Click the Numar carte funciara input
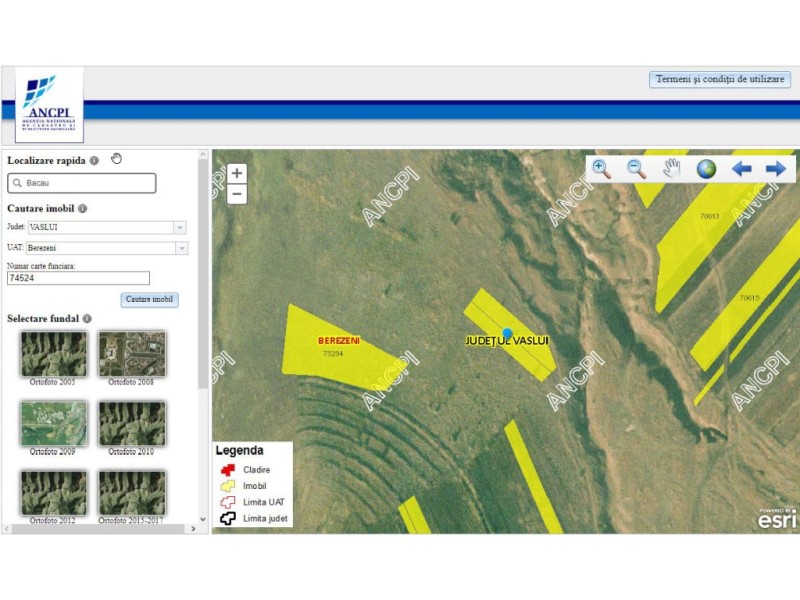The height and width of the screenshot is (600, 800). click(x=78, y=279)
